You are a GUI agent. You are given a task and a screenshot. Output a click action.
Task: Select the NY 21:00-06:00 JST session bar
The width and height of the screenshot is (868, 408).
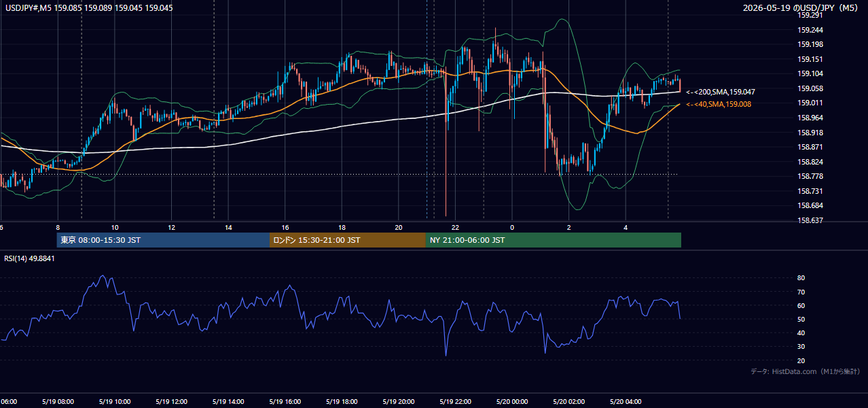[554, 240]
